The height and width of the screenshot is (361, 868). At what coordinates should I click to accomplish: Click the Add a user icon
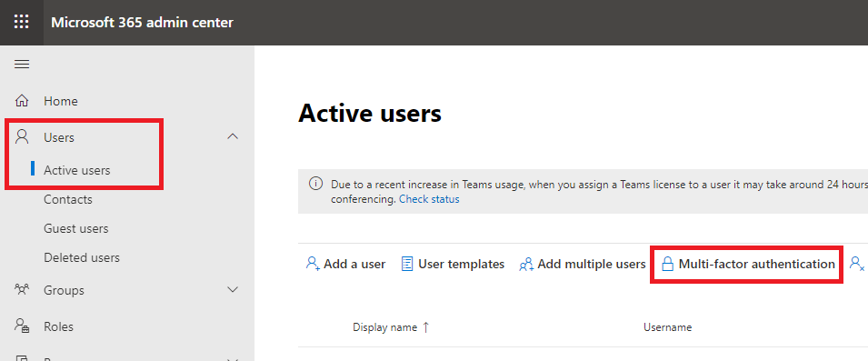(314, 264)
